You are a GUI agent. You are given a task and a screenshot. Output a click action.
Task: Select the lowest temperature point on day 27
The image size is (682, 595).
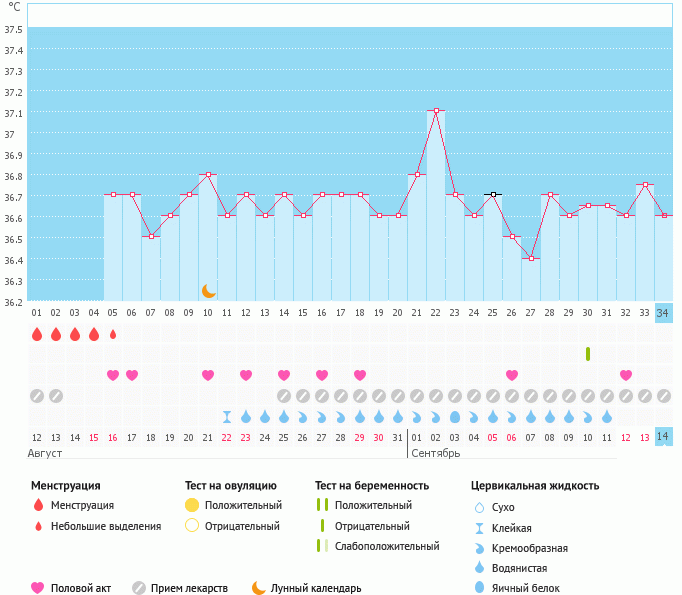click(531, 258)
